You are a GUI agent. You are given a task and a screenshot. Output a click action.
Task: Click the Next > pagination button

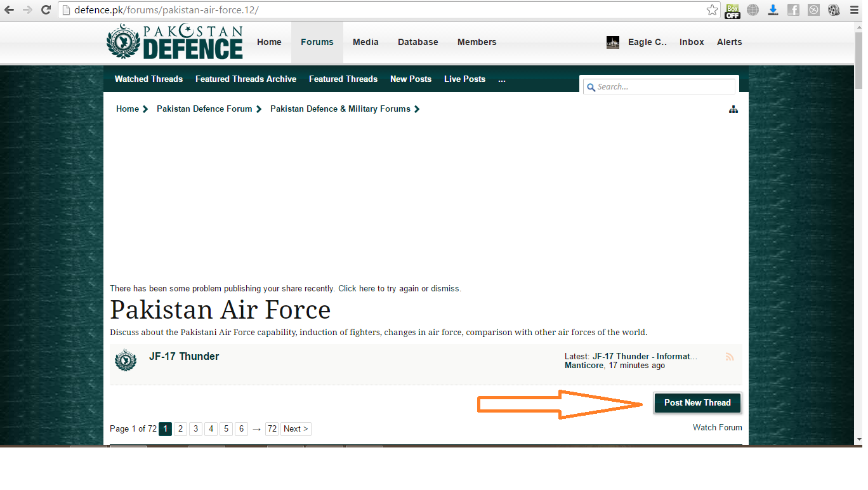pyautogui.click(x=296, y=429)
